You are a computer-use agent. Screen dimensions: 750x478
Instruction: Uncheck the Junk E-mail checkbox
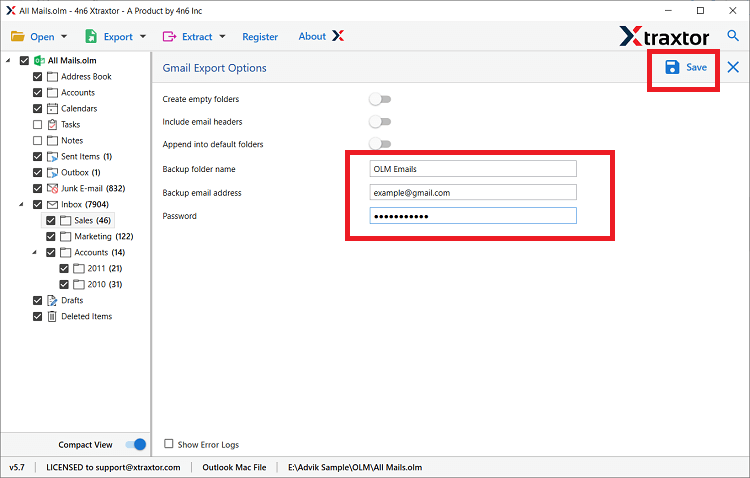(x=37, y=189)
